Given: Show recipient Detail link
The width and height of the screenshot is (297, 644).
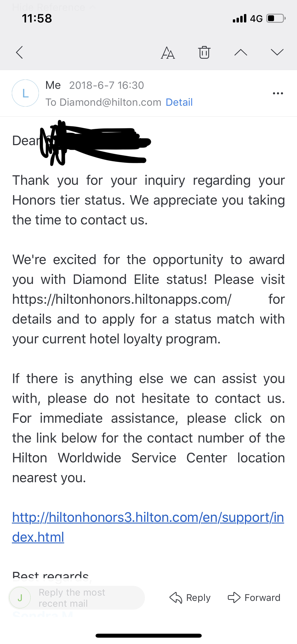Looking at the screenshot, I should [x=179, y=102].
